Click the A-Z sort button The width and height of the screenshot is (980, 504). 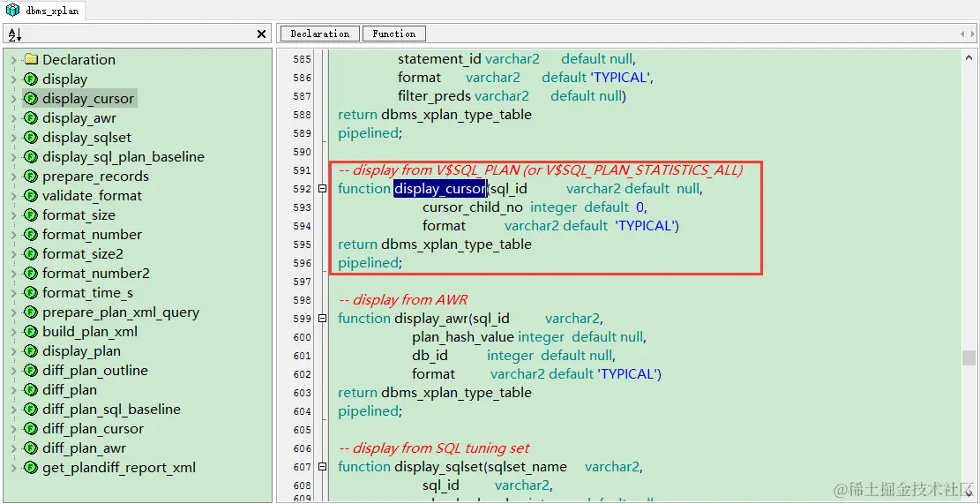(x=15, y=34)
